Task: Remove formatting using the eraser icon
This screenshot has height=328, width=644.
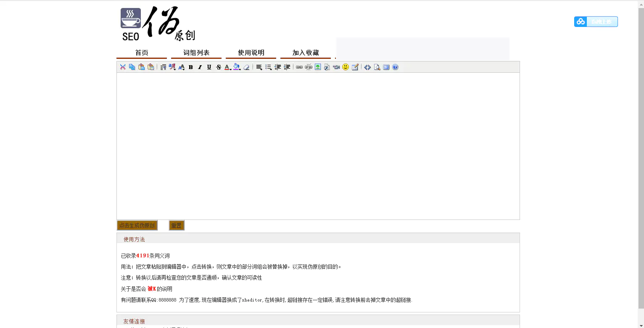Action: [x=246, y=67]
